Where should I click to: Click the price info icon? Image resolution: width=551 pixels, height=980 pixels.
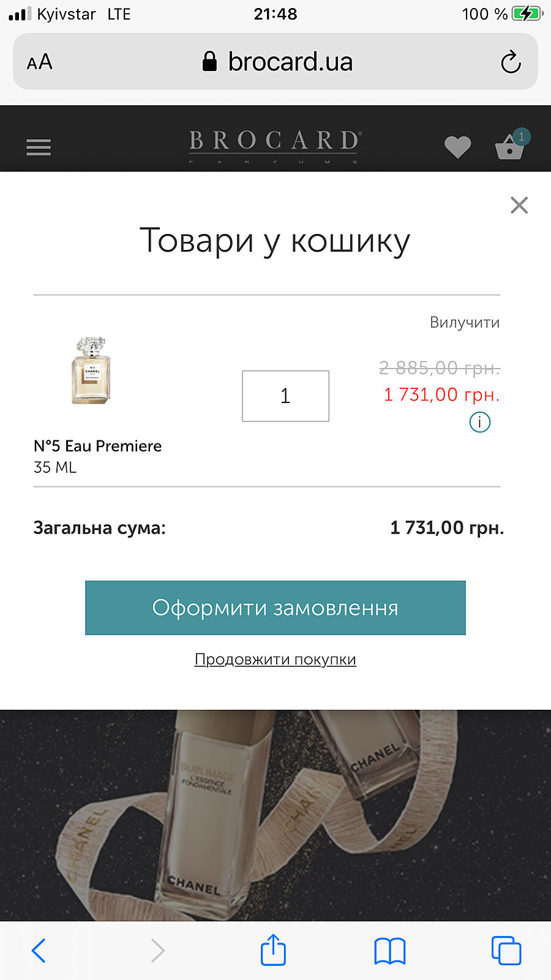coord(479,422)
